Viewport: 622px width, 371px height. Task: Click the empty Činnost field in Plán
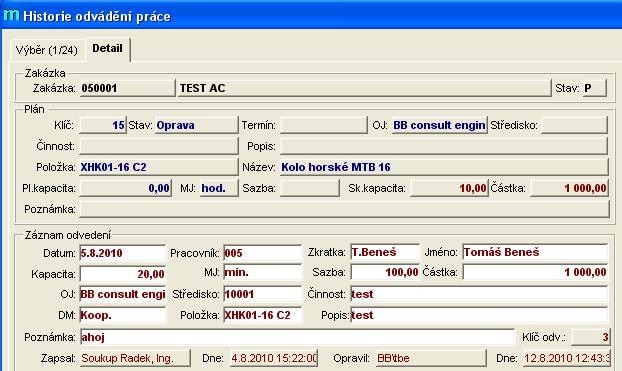[x=159, y=146]
